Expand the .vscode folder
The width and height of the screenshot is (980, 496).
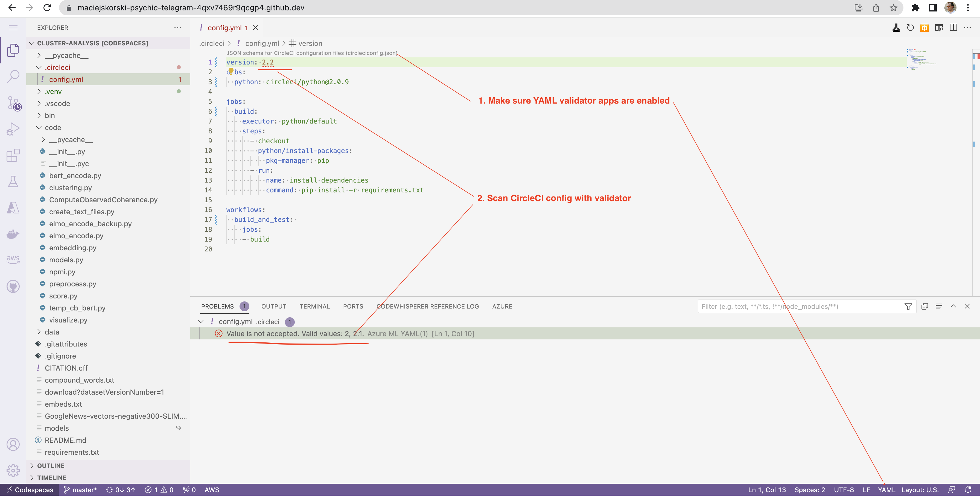pos(39,103)
